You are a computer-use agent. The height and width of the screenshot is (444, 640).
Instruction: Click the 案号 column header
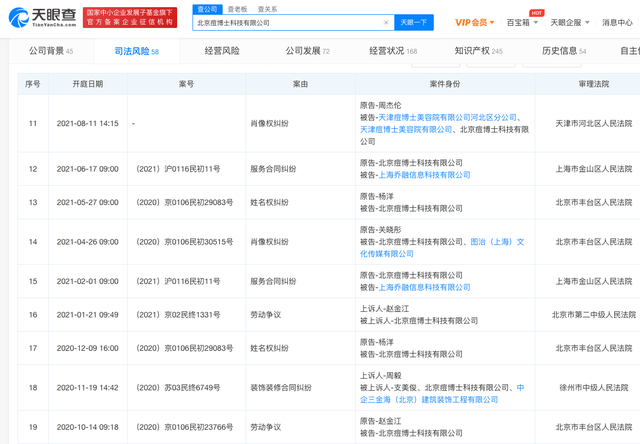[187, 84]
